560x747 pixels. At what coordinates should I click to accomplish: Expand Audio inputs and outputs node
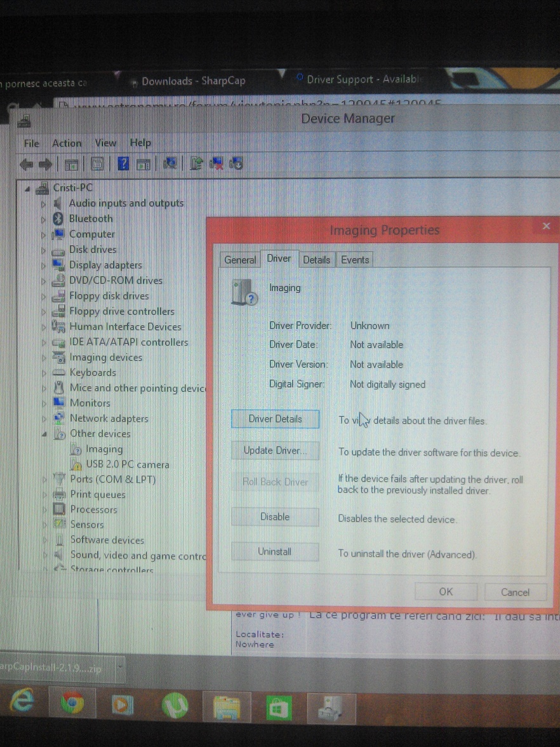pos(43,205)
